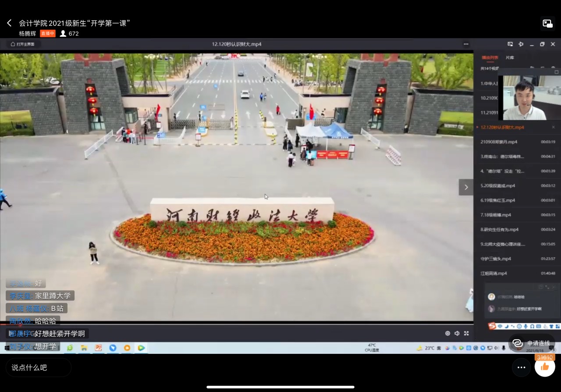
Task: Click the 好想赶紧开学啊 chat message overlay
Action: pos(47,334)
